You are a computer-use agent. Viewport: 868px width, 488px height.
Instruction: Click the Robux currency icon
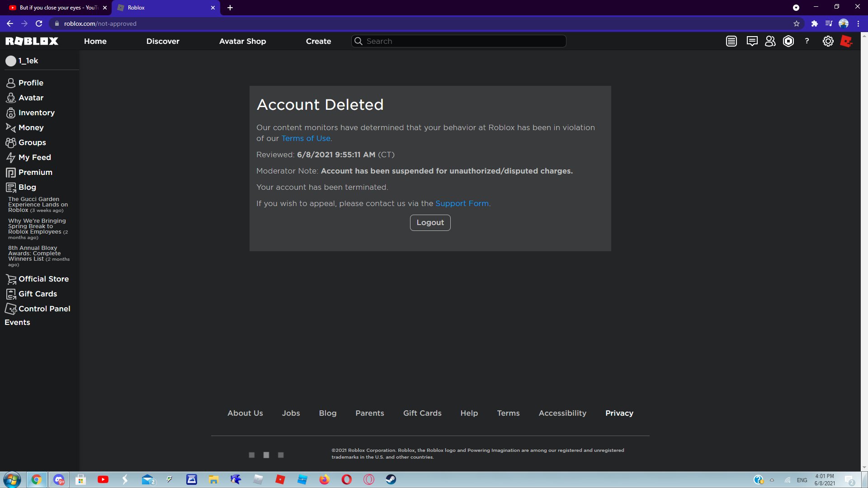coord(788,41)
